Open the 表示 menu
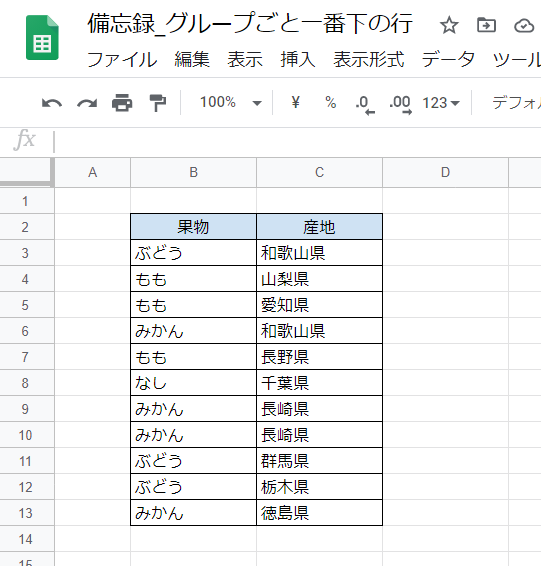Image resolution: width=541 pixels, height=566 pixels. click(x=245, y=60)
